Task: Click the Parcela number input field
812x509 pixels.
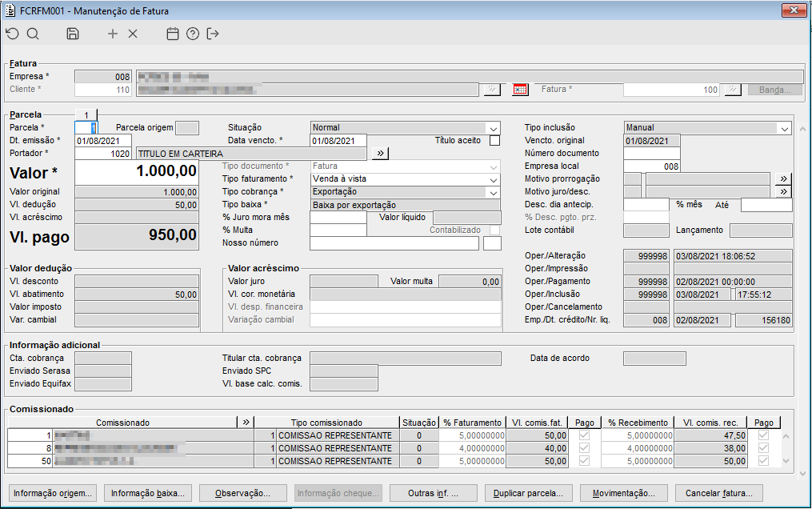Action: pyautogui.click(x=86, y=127)
